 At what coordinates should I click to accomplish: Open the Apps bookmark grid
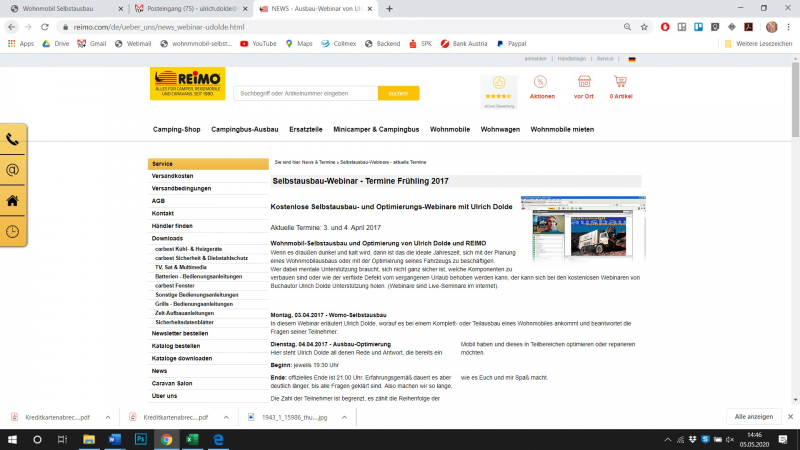(20, 44)
